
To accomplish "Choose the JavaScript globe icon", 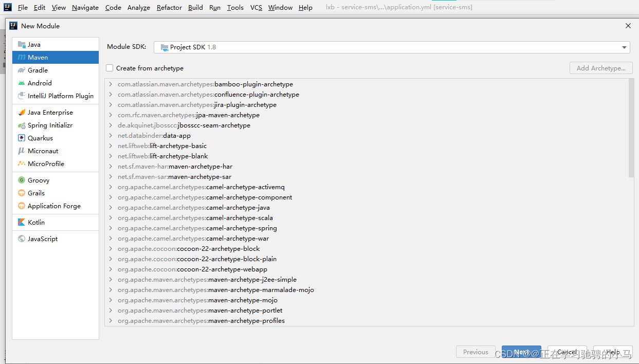I will coord(22,239).
